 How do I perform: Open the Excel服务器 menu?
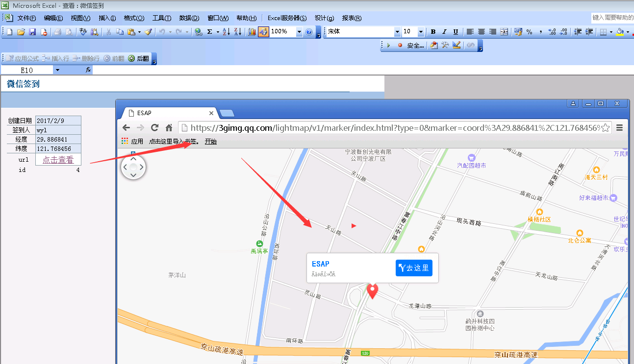coord(287,18)
